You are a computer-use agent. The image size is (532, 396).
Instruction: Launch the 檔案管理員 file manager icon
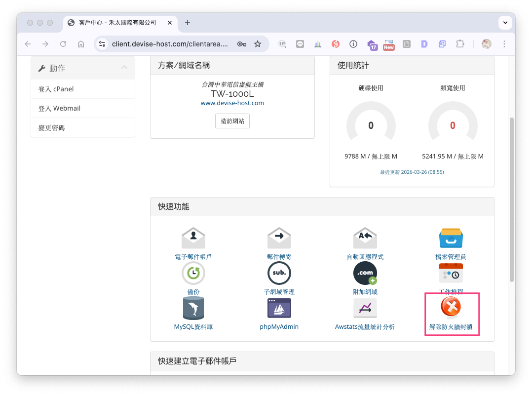[x=451, y=238]
